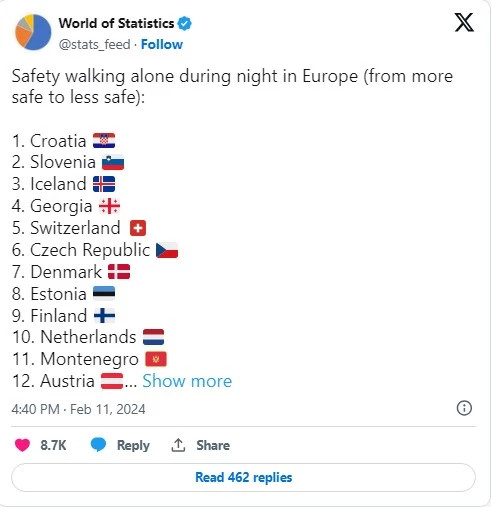Click the 8.7K likes count
491x507 pixels.
tap(53, 445)
